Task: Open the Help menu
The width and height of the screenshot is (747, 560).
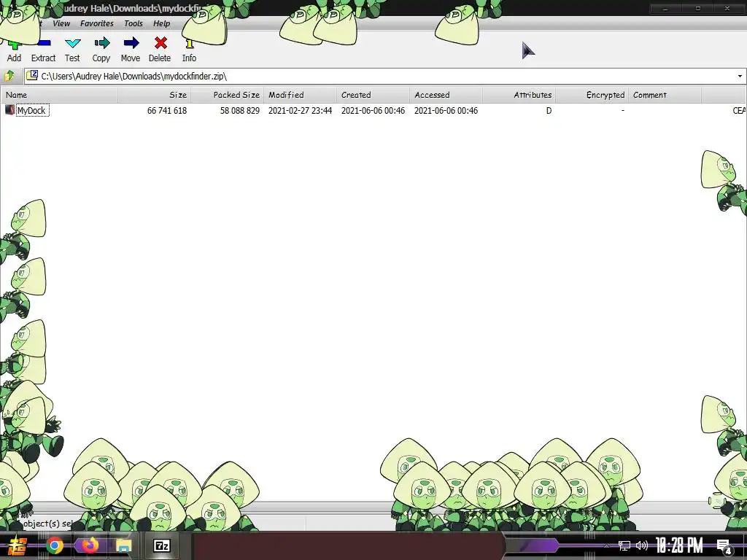Action: [x=161, y=23]
